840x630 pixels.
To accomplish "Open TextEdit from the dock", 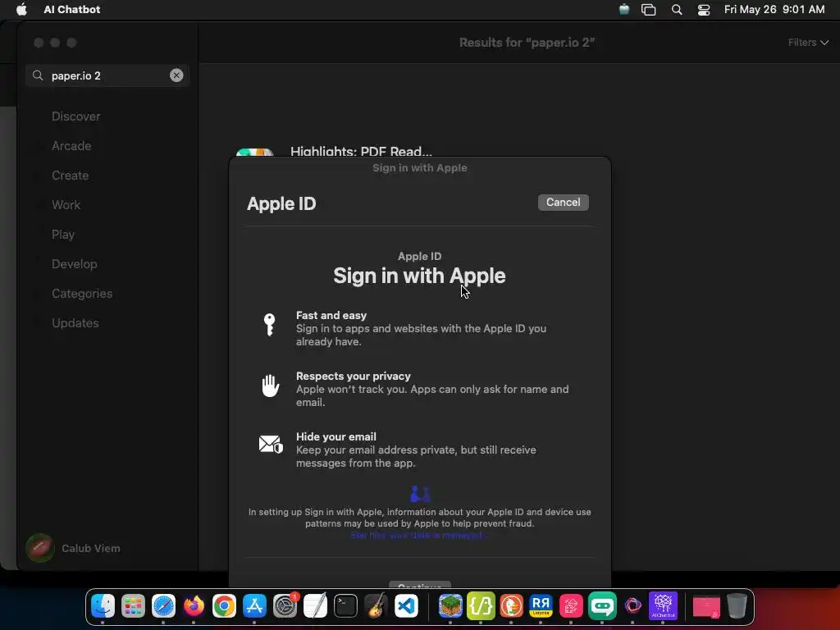I will point(315,606).
